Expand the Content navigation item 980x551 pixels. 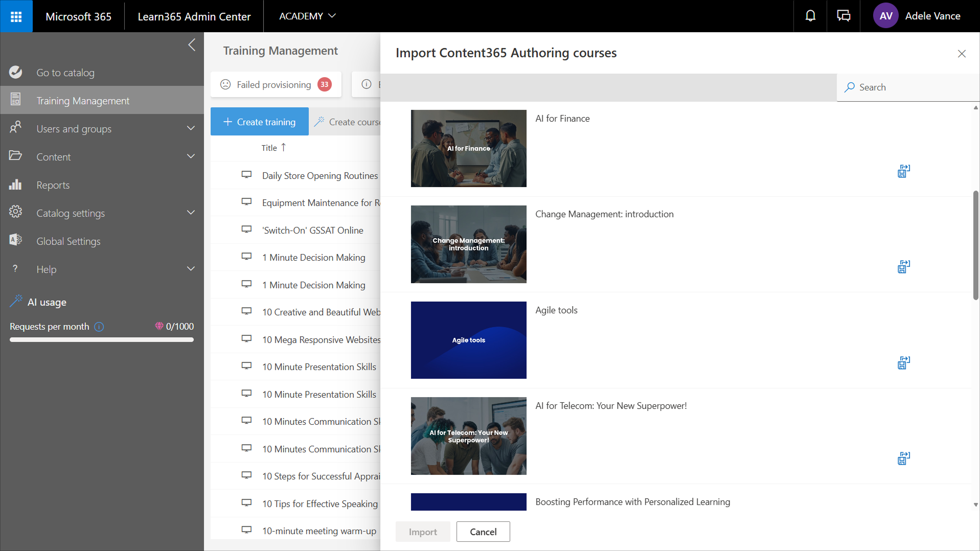point(191,156)
